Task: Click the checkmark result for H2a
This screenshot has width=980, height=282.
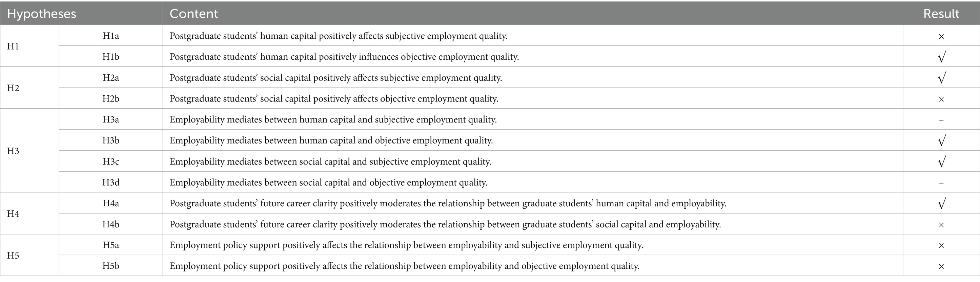Action: (x=942, y=78)
